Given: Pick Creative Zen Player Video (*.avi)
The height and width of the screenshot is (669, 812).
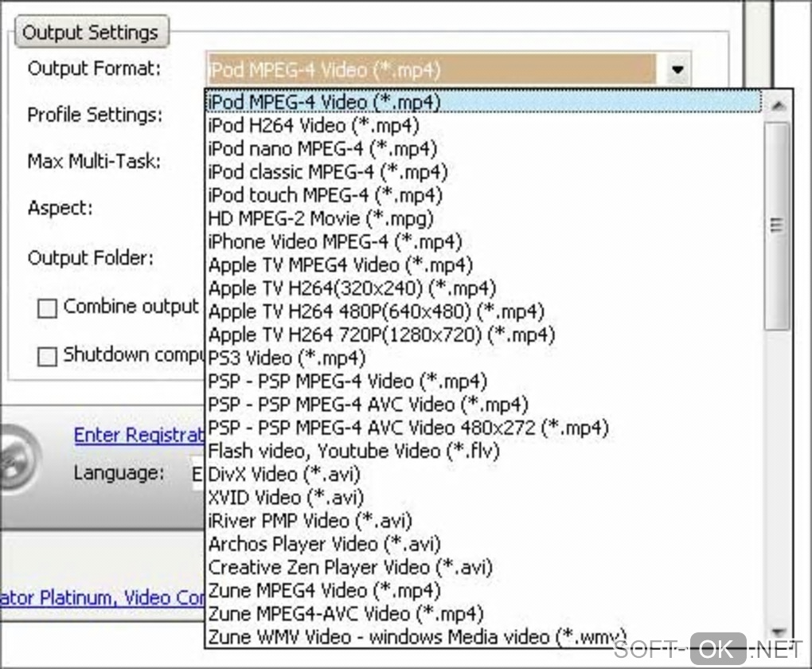Looking at the screenshot, I should (484, 567).
